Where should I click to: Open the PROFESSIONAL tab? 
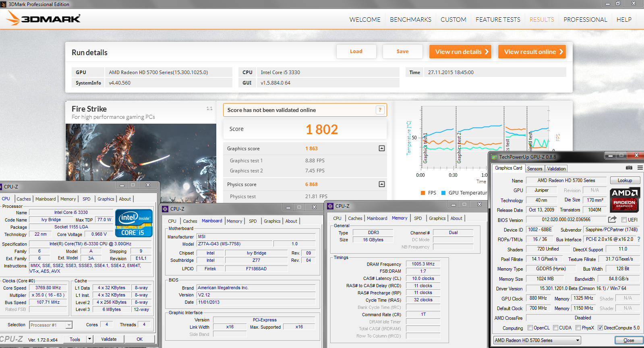tap(585, 19)
